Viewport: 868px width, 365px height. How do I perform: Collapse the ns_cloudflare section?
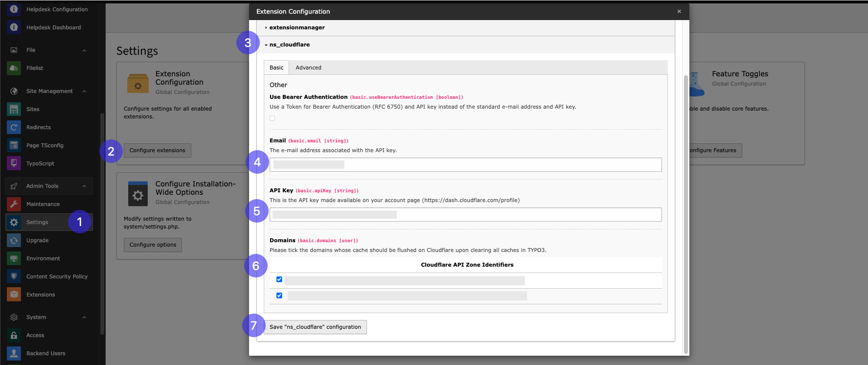click(x=289, y=45)
